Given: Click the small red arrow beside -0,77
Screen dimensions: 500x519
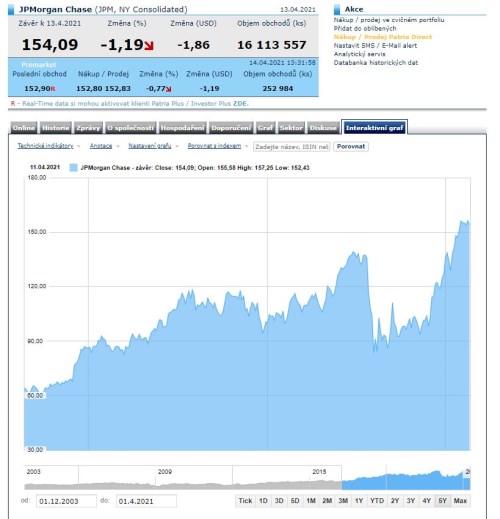Looking at the screenshot, I should point(169,89).
